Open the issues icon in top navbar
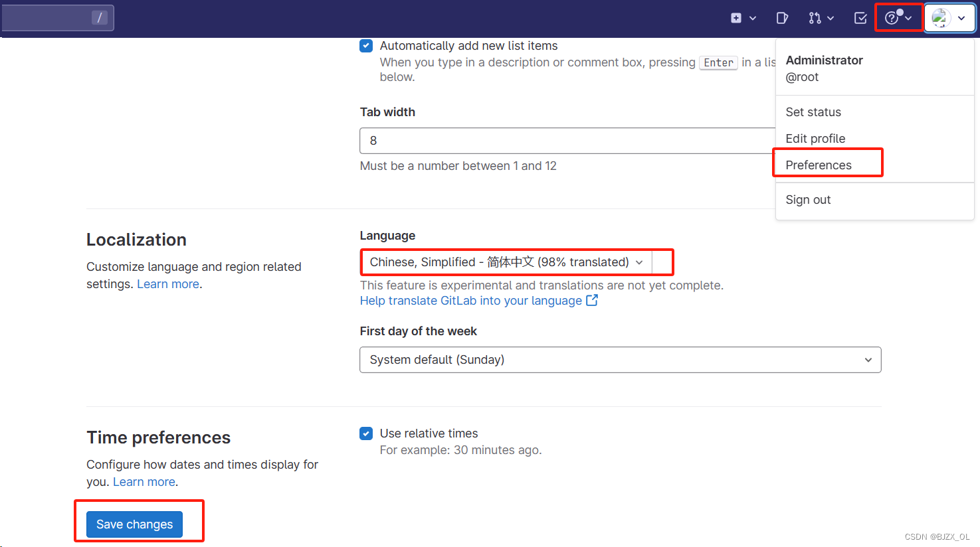 782,18
